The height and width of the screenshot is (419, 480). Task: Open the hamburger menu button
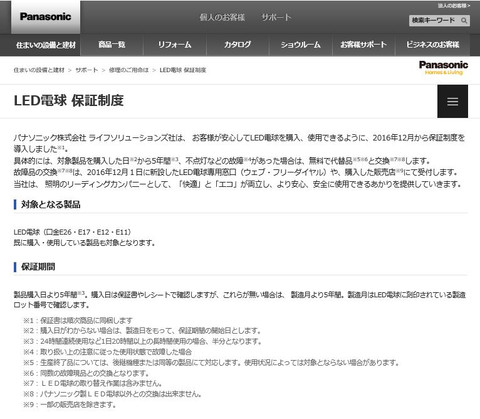(x=452, y=101)
